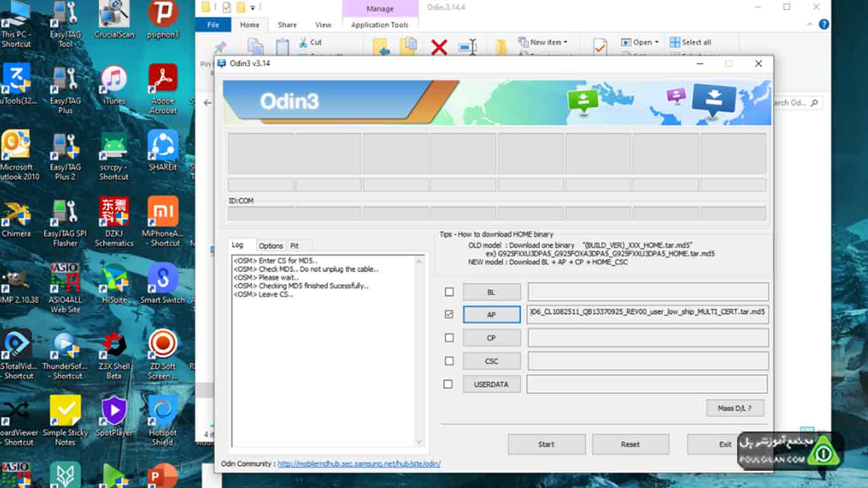
Task: Click the Explorer back navigation arrow
Action: [208, 102]
